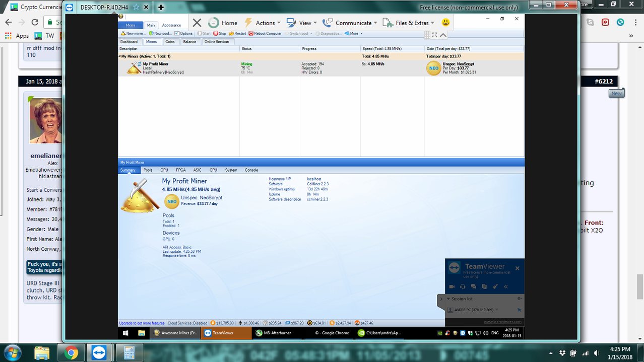Image resolution: width=644 pixels, height=362 pixels.
Task: Click Reboot Computer in the toolbar
Action: [x=265, y=33]
